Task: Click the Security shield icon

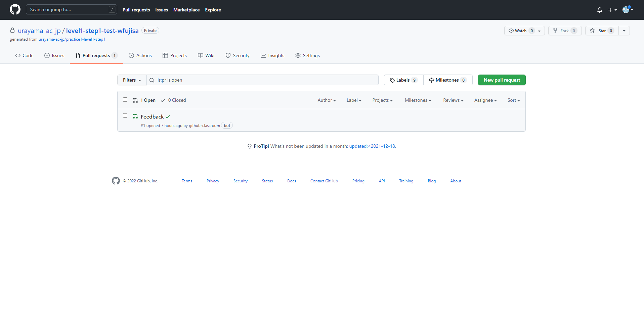Action: 228,55
